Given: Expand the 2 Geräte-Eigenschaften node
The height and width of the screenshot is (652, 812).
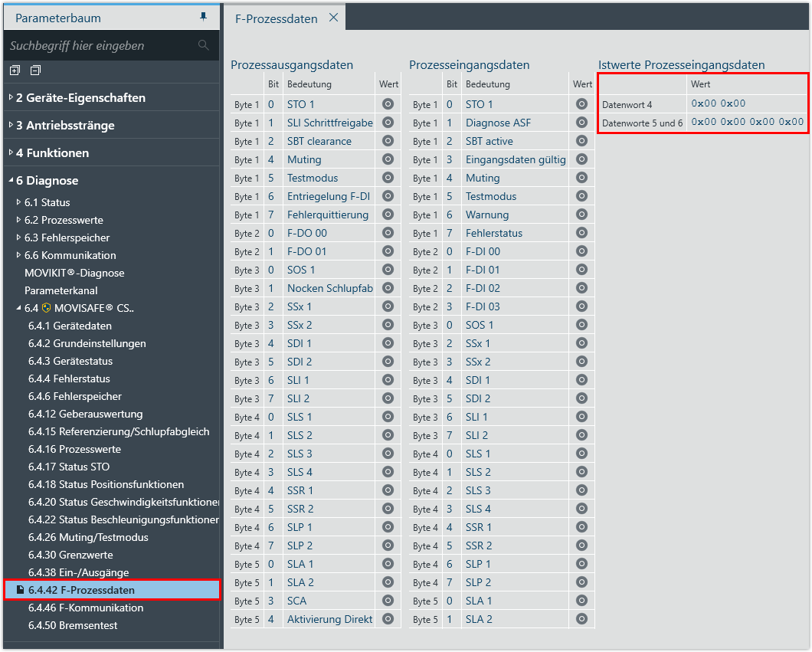Looking at the screenshot, I should (11, 98).
